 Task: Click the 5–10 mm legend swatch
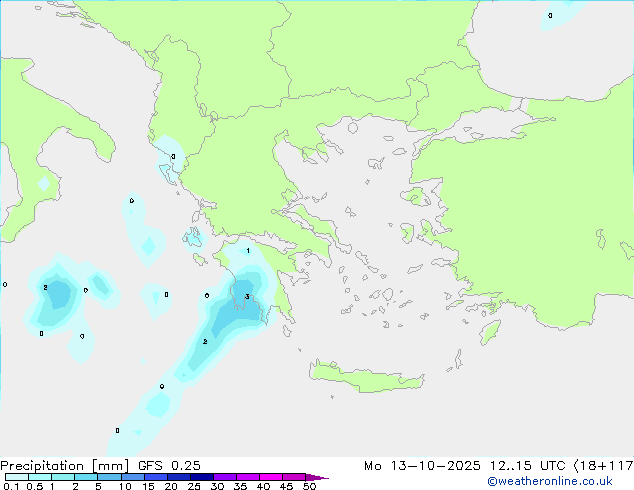tap(109, 477)
